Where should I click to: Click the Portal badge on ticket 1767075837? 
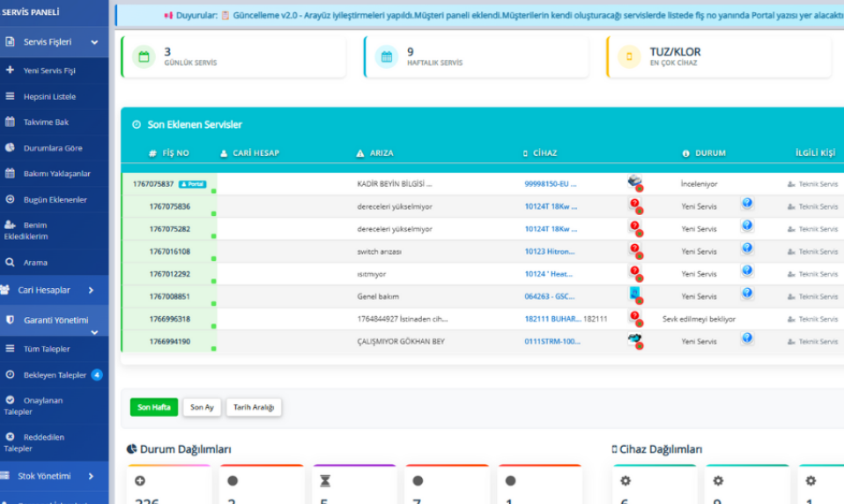pos(193,184)
